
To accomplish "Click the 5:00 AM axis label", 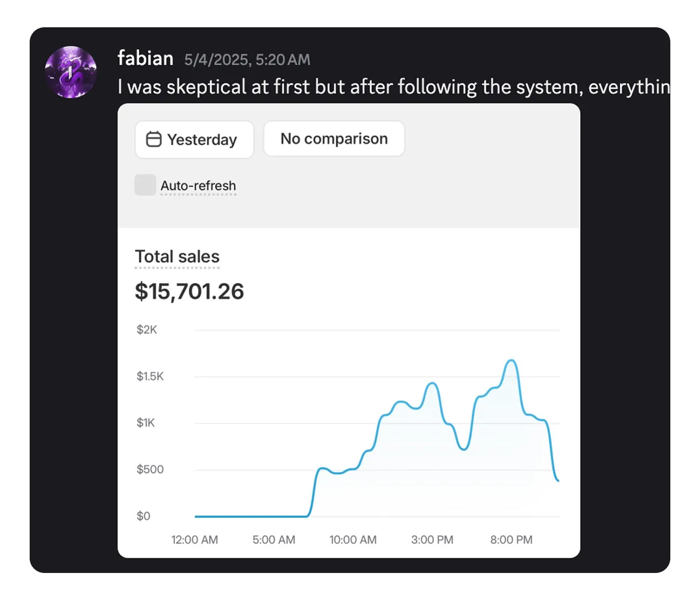I will tap(273, 540).
